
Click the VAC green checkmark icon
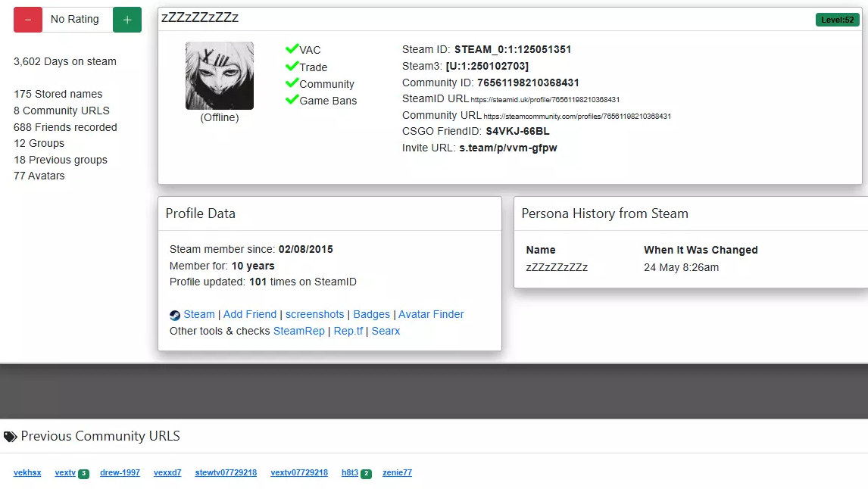(292, 48)
